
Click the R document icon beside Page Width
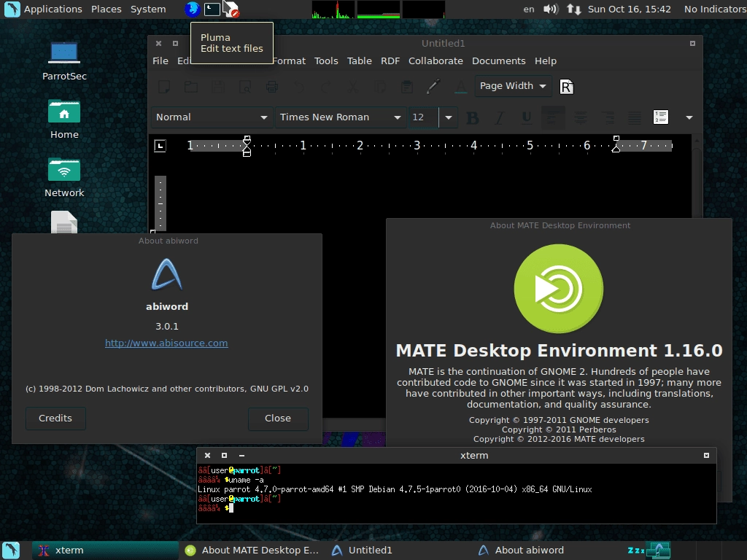coord(566,87)
